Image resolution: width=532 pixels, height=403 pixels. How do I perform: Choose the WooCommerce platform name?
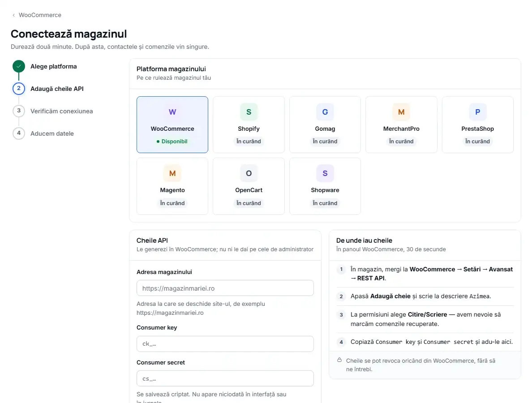coord(172,129)
